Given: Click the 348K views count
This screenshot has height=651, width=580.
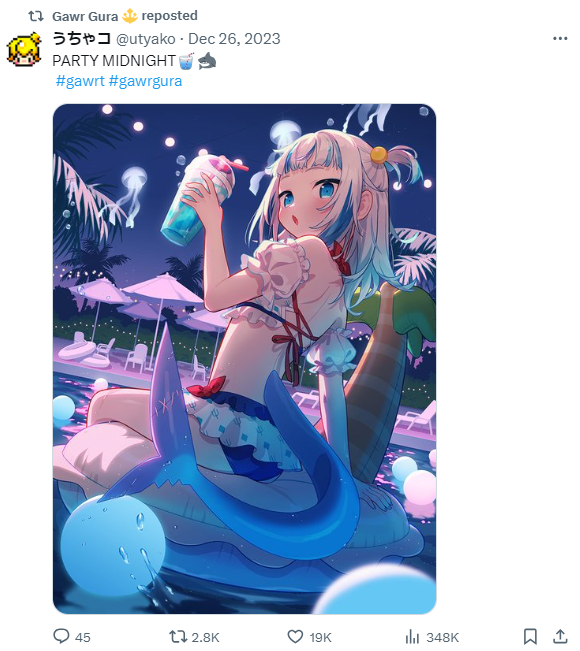Looking at the screenshot, I should [x=443, y=637].
